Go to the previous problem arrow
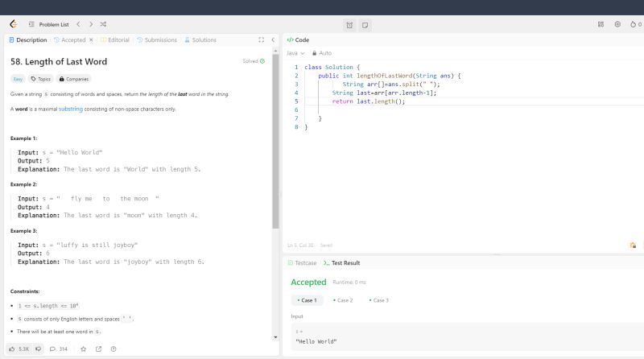This screenshot has width=644, height=359. point(78,24)
